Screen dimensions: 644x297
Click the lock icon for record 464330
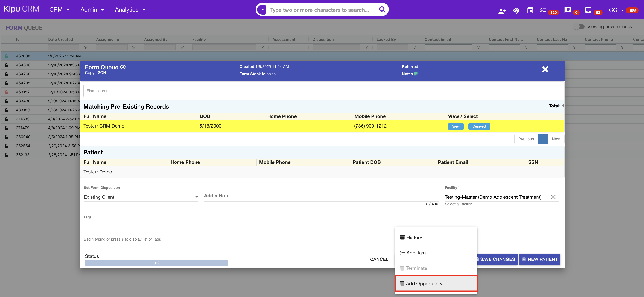6,65
